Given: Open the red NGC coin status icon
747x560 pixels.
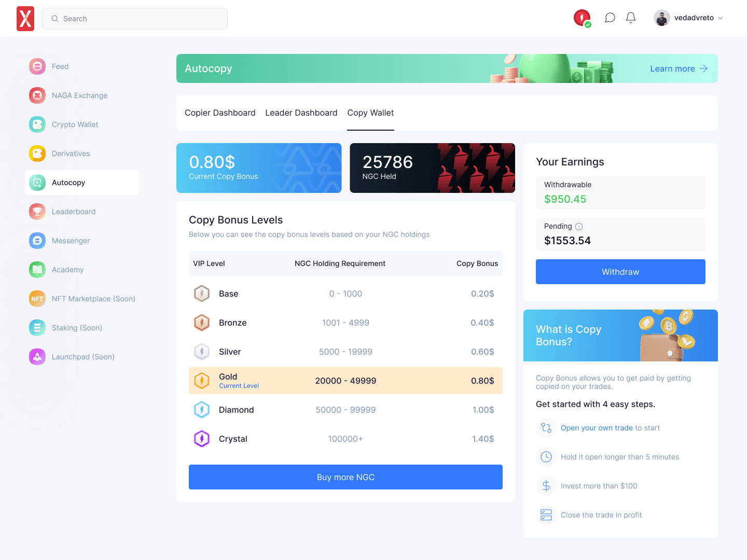Looking at the screenshot, I should coord(582,18).
